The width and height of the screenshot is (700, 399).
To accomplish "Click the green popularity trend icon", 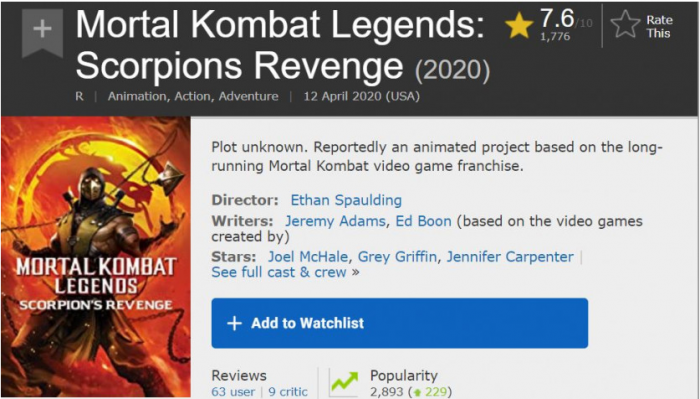I will pyautogui.click(x=344, y=383).
